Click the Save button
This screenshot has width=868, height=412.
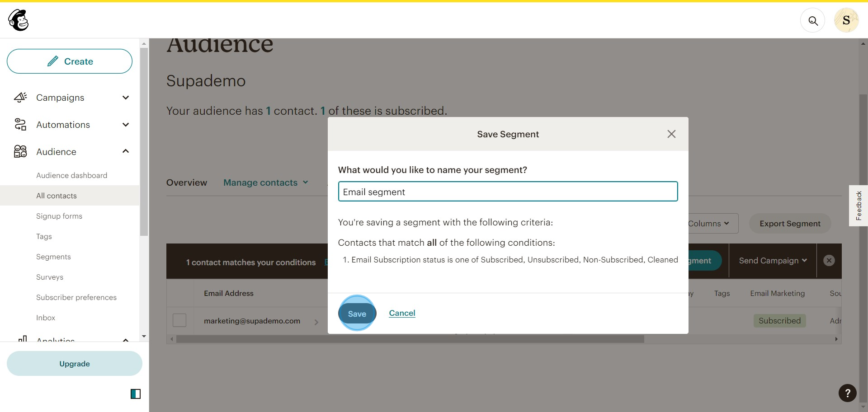[x=357, y=314]
